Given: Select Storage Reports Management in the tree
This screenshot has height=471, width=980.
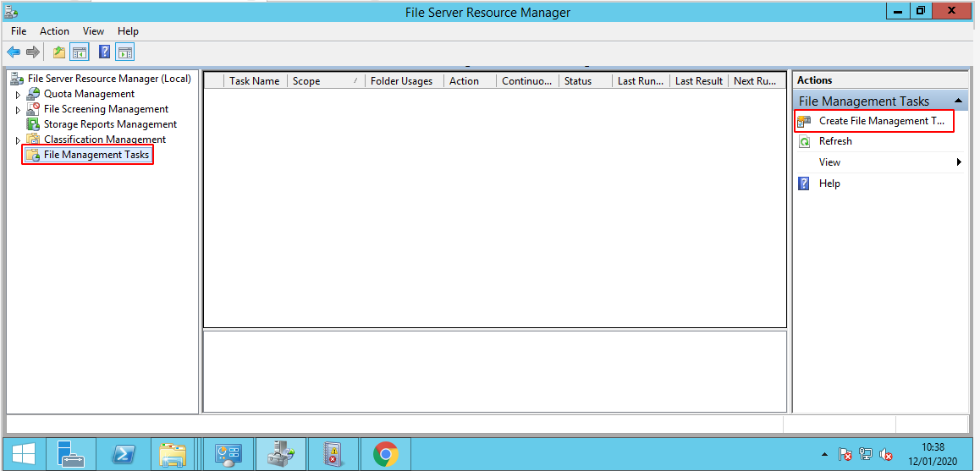Looking at the screenshot, I should click(x=111, y=124).
